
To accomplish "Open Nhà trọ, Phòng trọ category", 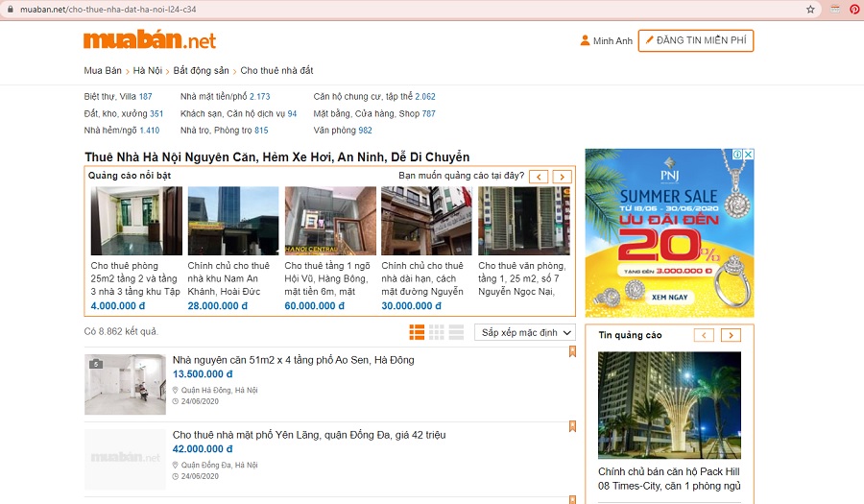I will point(225,130).
